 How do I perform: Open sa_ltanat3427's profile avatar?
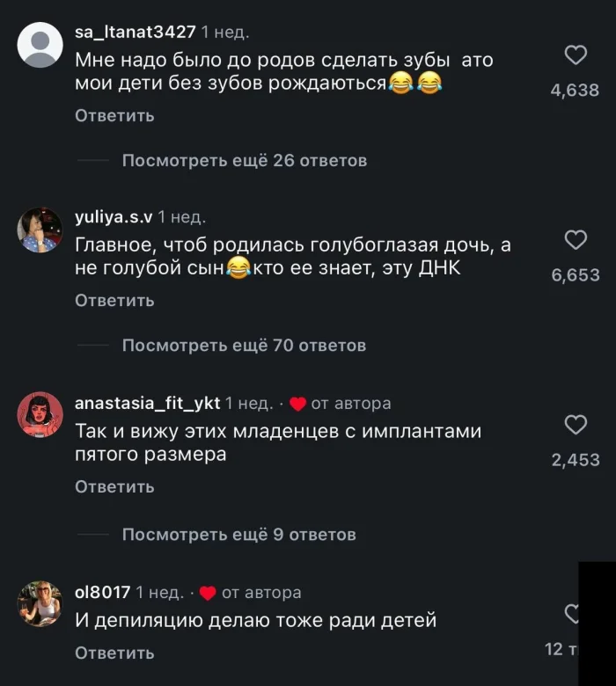40,46
